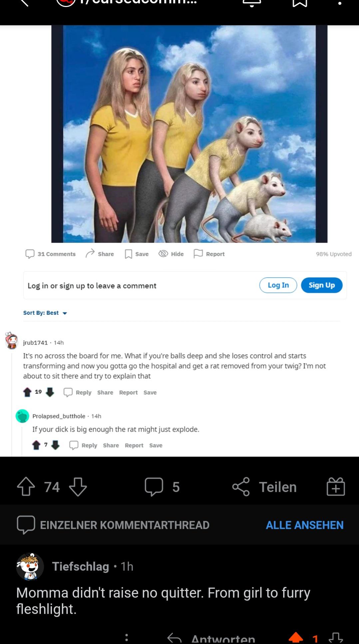
Task: Upvote jrub1741's comment
Action: click(27, 392)
